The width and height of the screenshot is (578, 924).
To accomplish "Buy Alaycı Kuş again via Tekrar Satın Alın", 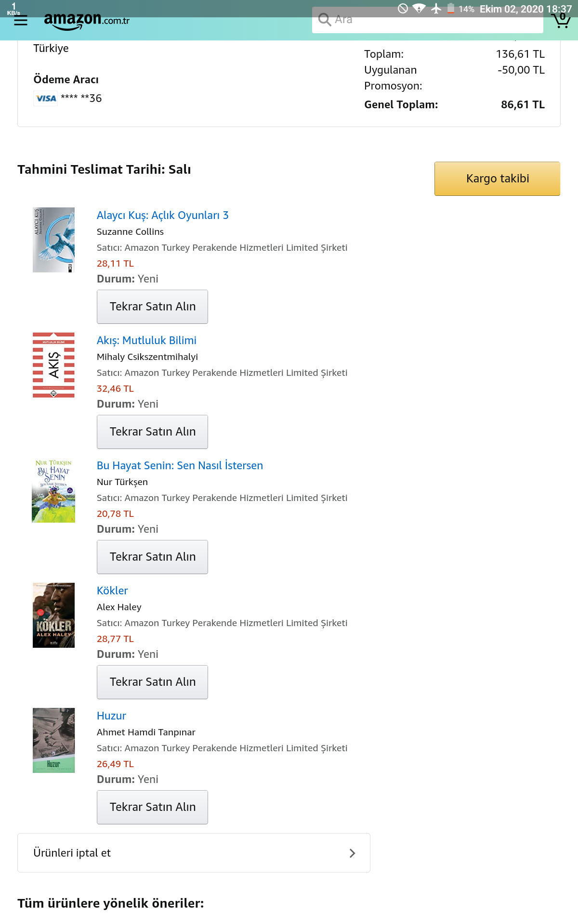I will pyautogui.click(x=152, y=307).
